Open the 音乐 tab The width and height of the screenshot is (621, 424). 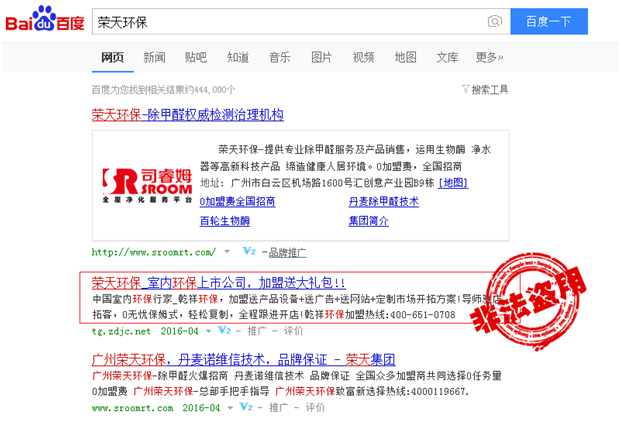tap(280, 57)
